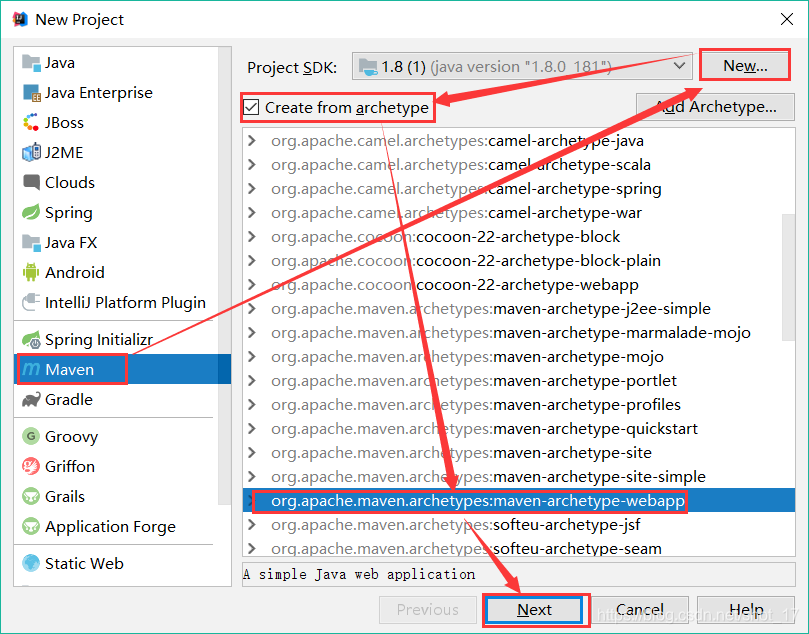Click the IntelliJ Platform Plugin icon
This screenshot has height=634, width=809.
point(31,302)
